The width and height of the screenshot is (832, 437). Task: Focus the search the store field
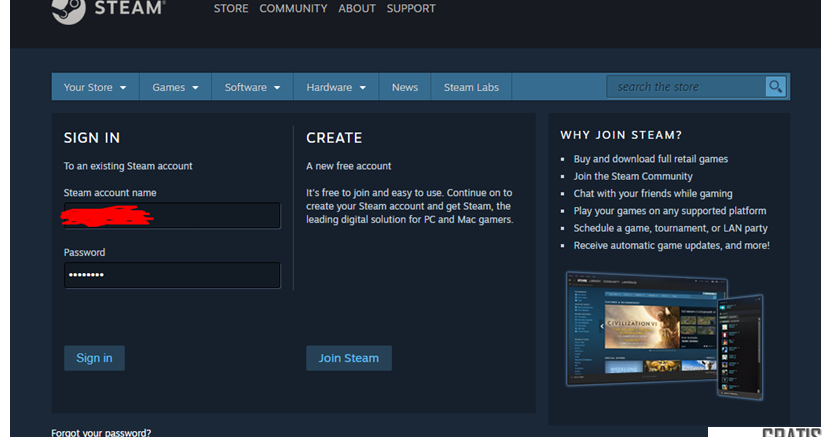coord(686,86)
